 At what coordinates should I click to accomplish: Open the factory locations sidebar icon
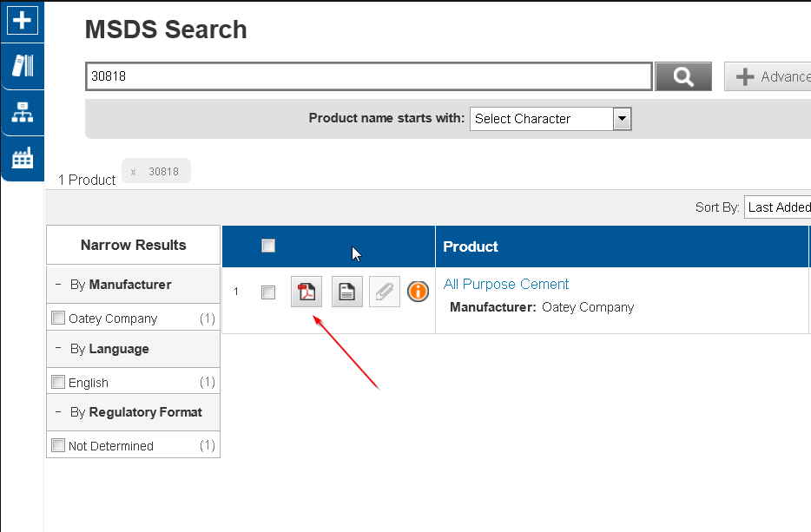coord(23,158)
